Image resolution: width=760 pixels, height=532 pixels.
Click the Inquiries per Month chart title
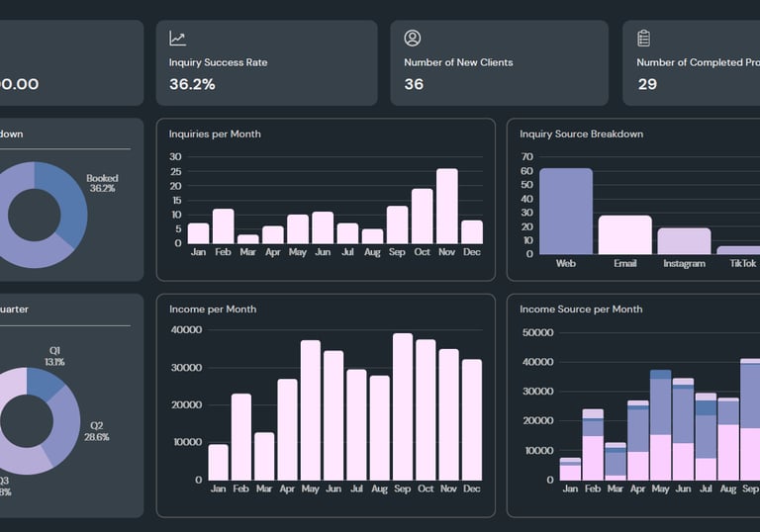[x=215, y=133]
